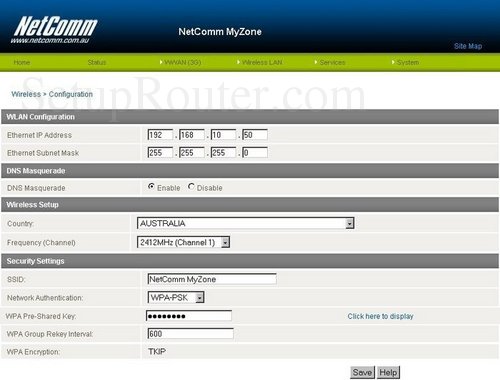Click the Security Settings section header
Screen dimensions: 500x380
pyautogui.click(x=250, y=261)
